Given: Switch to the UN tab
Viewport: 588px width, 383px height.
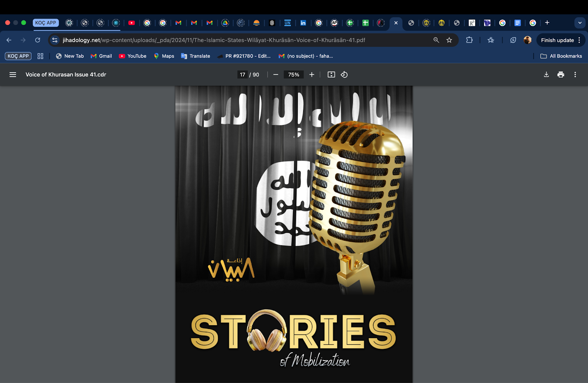Looking at the screenshot, I should (287, 23).
